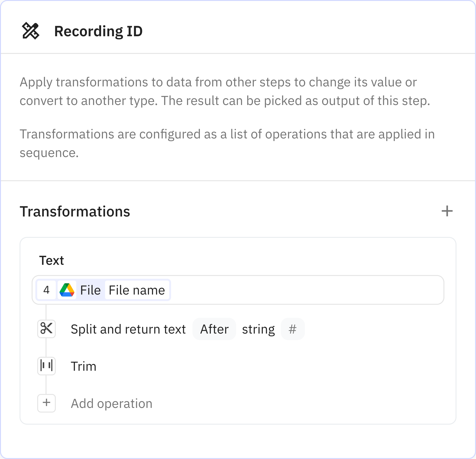
Task: Click the Text input field's empty area
Action: click(x=306, y=290)
